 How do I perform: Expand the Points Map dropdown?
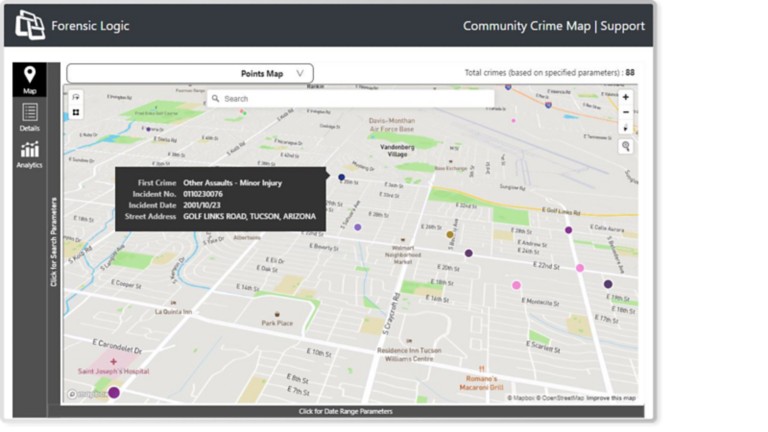(x=190, y=73)
